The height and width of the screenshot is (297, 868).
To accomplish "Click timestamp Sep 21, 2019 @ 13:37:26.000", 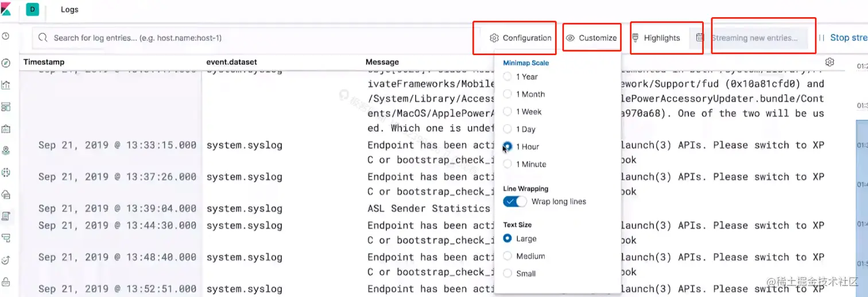I will [x=117, y=177].
